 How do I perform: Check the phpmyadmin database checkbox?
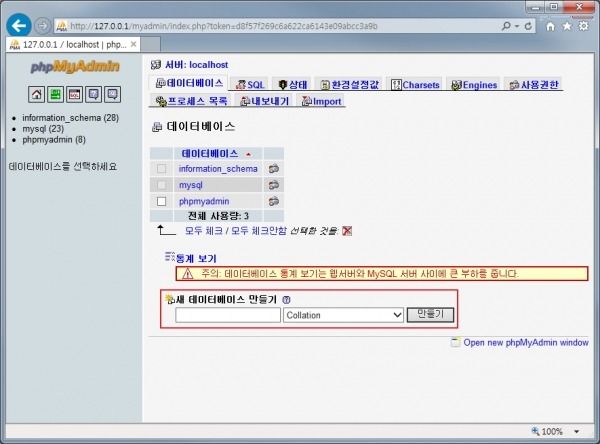point(161,201)
